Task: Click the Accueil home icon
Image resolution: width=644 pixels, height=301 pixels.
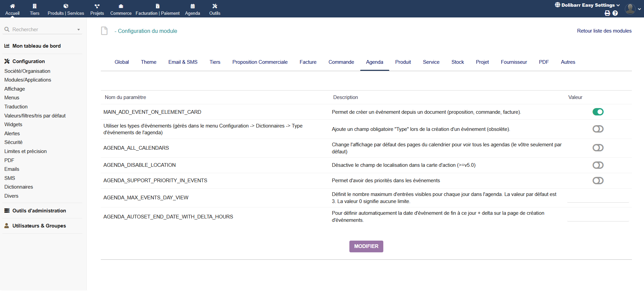Action: pos(12,6)
